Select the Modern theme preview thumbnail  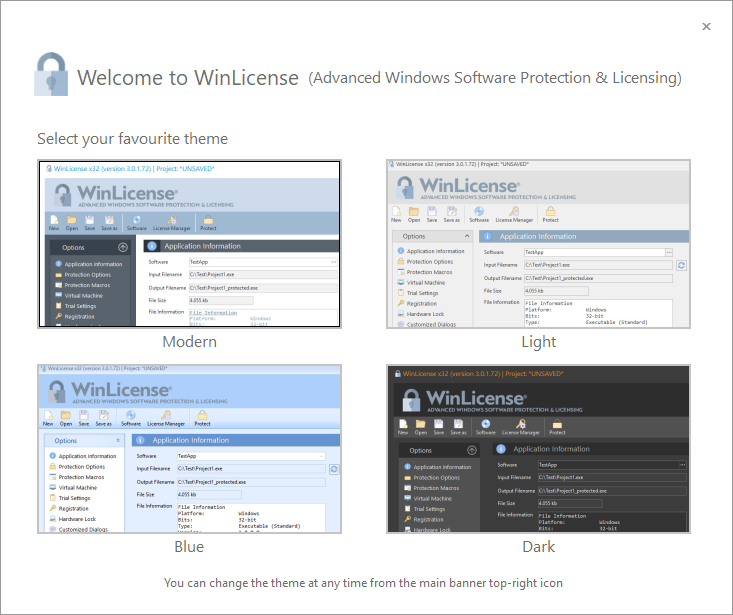[189, 243]
